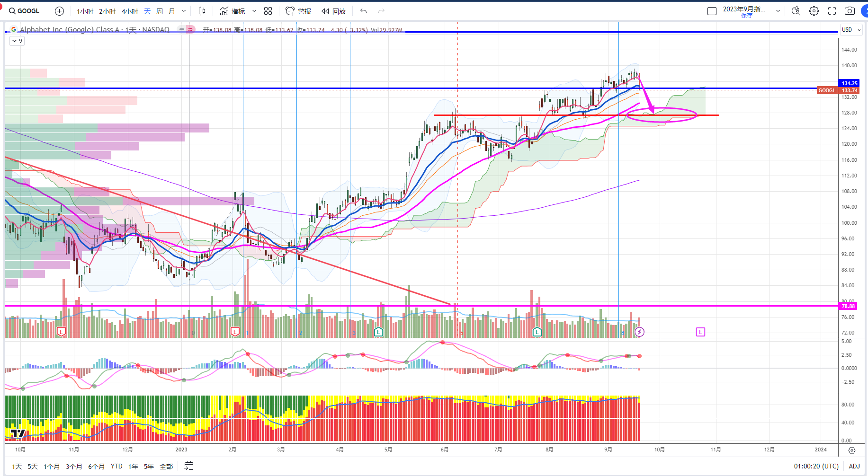Set range to 1年
This screenshot has height=476, width=868.
pyautogui.click(x=134, y=466)
